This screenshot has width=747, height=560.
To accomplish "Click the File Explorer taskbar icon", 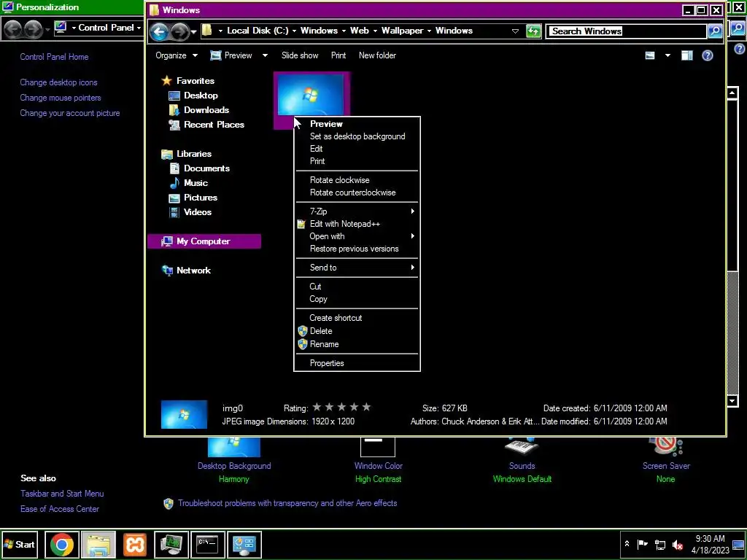I will pyautogui.click(x=98, y=544).
